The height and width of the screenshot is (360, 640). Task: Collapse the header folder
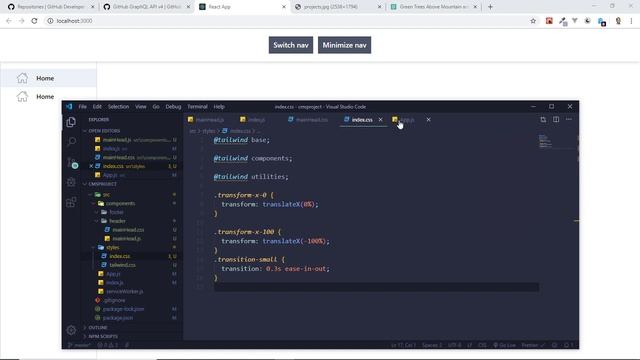97,221
